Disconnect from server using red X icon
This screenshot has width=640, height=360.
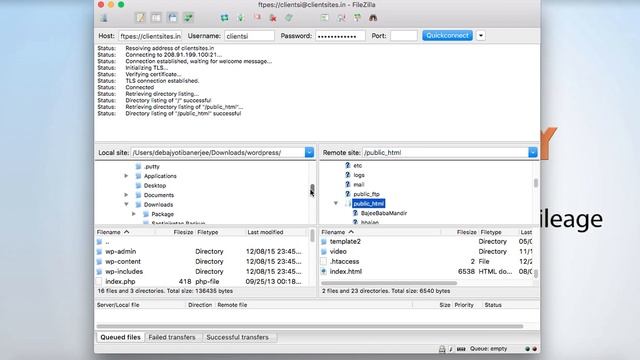(273, 18)
